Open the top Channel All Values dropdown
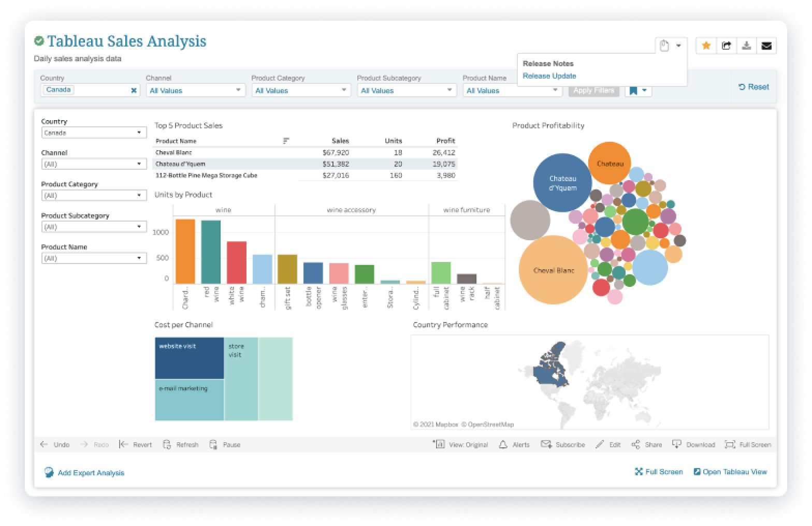 195,90
